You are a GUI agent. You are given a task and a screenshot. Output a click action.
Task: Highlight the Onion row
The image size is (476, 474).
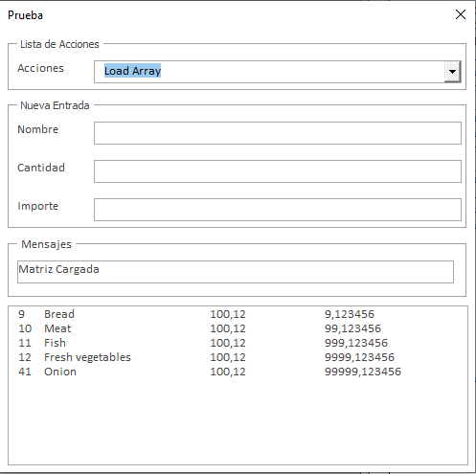point(238,372)
